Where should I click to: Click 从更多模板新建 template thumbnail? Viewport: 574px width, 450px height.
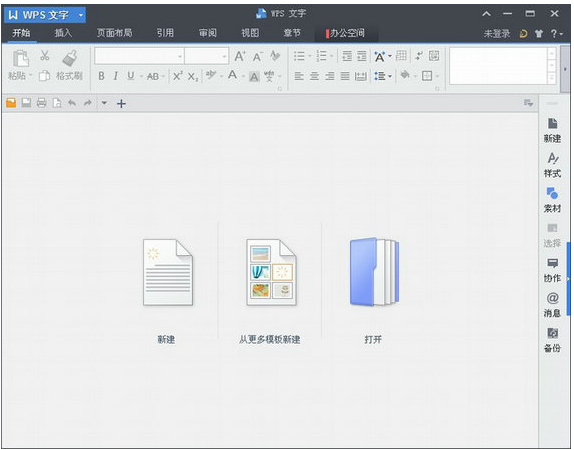[271, 272]
